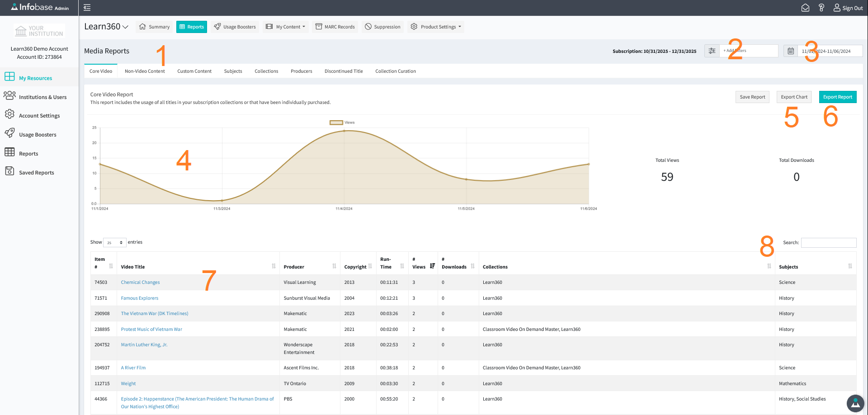
Task: Switch to the Non-Video Content tab
Action: 145,71
